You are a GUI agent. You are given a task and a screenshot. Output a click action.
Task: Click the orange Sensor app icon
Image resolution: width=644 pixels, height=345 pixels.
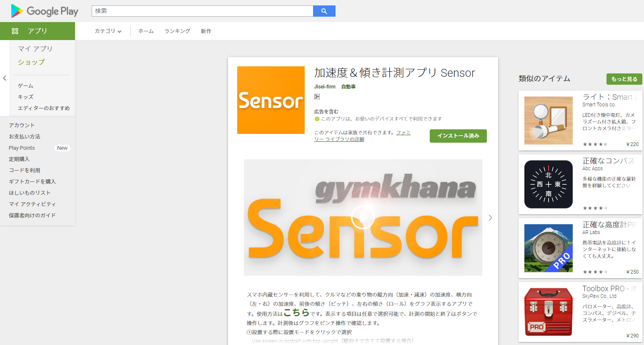click(271, 100)
